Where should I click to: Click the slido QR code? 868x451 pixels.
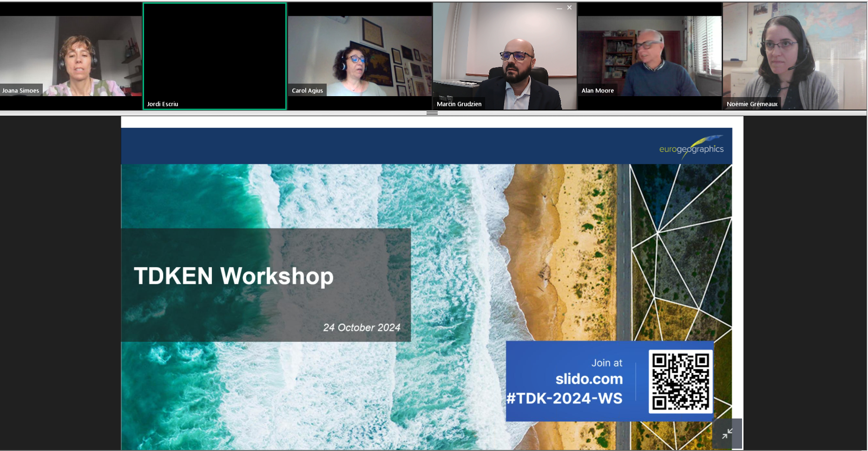(x=680, y=382)
